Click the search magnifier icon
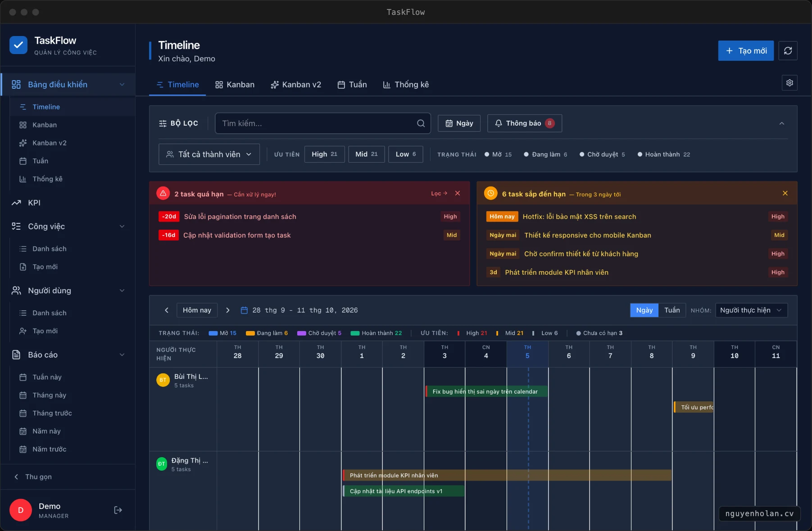This screenshot has width=812, height=531. pos(421,123)
